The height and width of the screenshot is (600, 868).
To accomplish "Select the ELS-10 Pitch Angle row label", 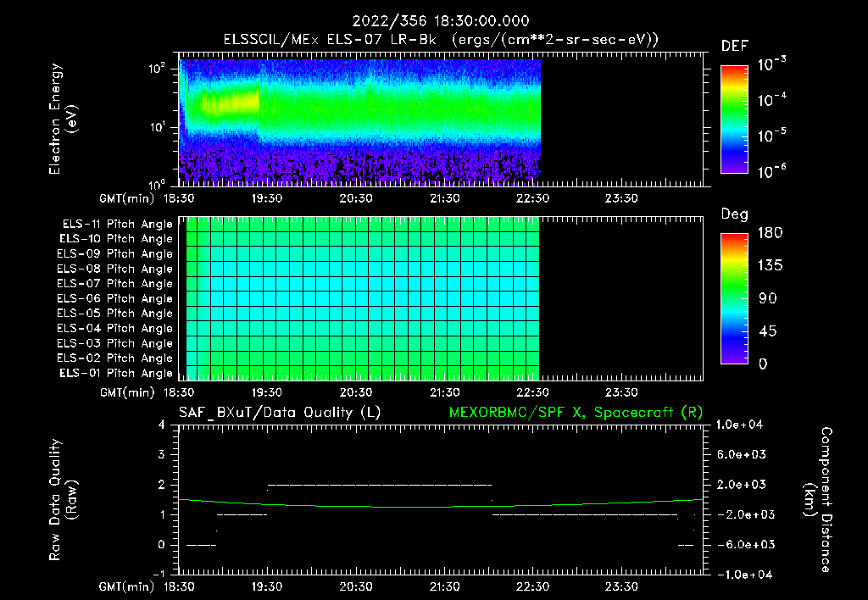I will 116,239.
